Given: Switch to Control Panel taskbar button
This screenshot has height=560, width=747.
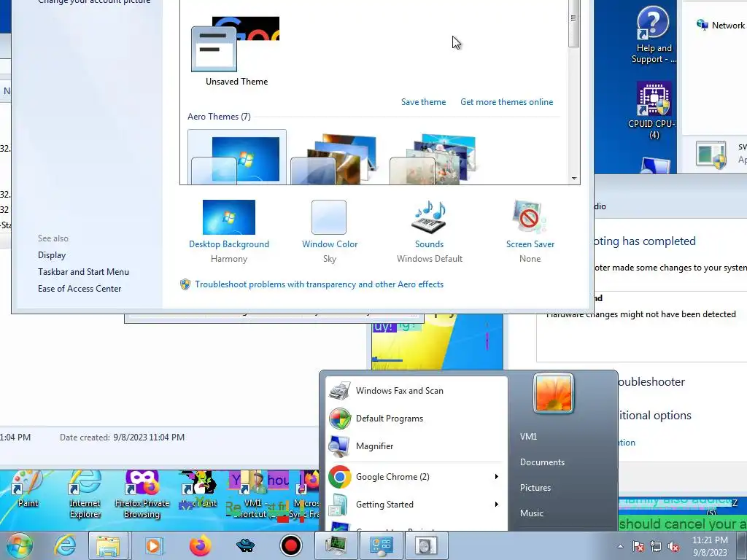Looking at the screenshot, I should (382, 545).
